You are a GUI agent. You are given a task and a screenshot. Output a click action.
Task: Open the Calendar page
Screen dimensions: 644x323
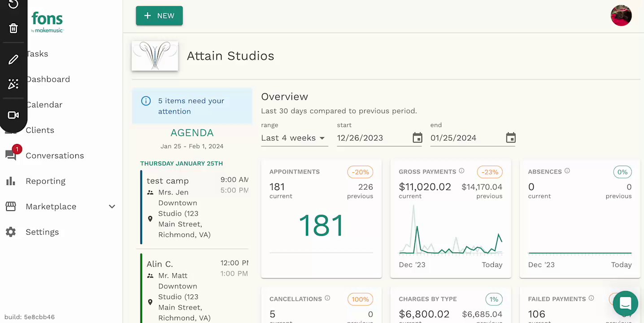tap(44, 105)
